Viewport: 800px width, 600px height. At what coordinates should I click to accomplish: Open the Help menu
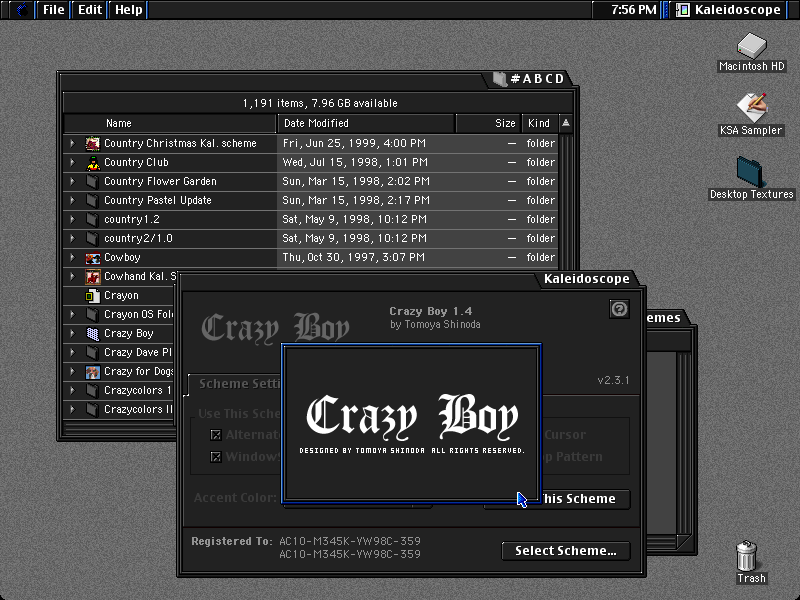tap(129, 10)
